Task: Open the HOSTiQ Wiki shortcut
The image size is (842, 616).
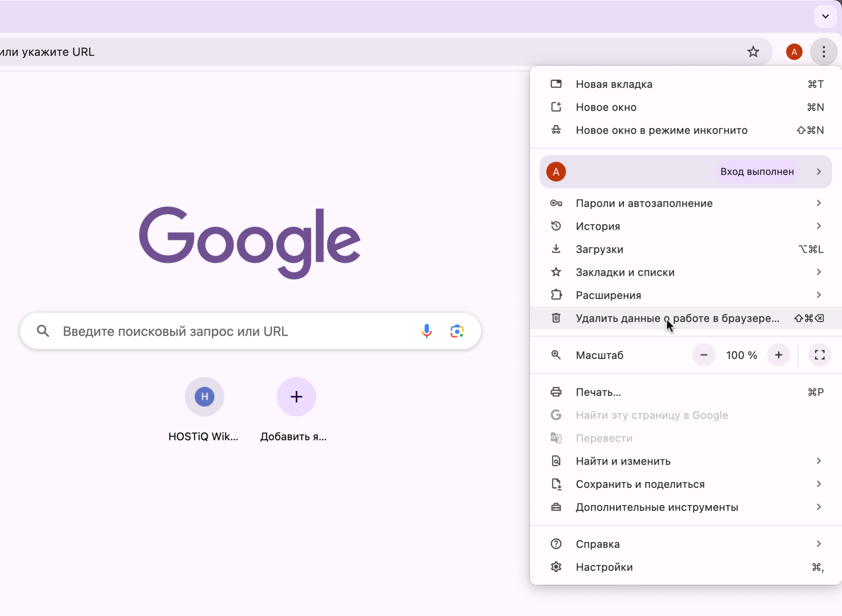Action: [x=204, y=397]
